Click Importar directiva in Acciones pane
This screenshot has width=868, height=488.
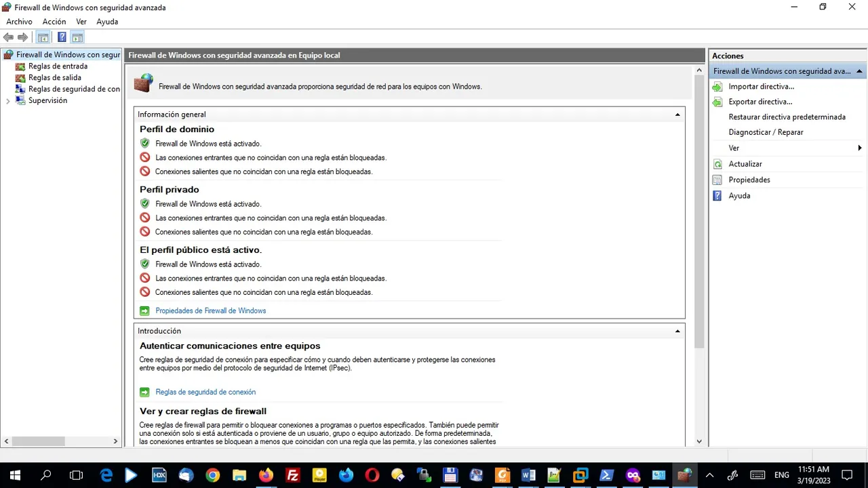click(x=761, y=87)
